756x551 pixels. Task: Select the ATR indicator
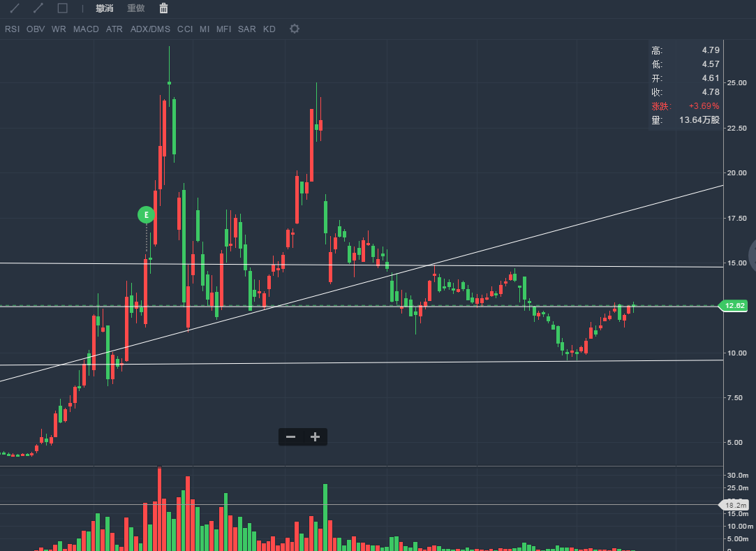(114, 29)
